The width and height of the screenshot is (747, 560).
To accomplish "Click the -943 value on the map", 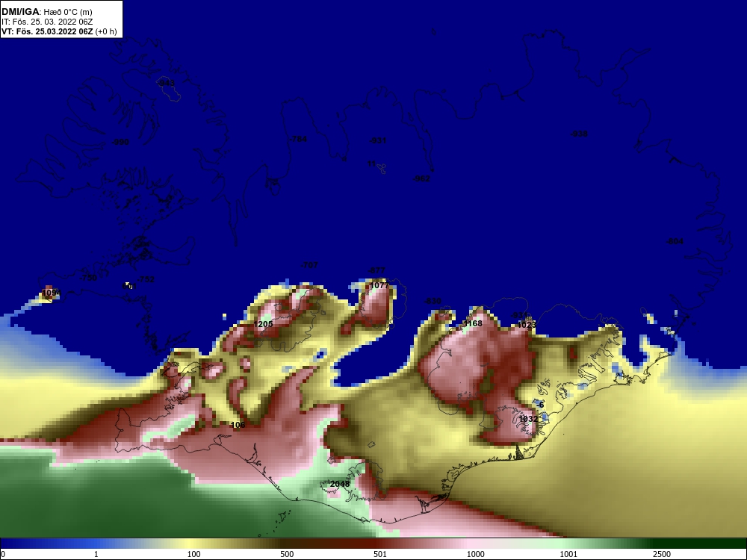I will click(165, 84).
